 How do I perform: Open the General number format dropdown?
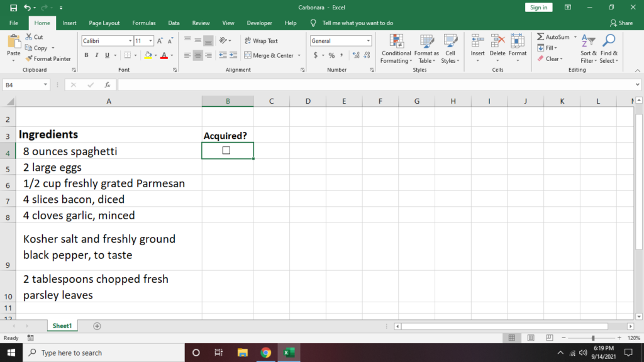[369, 41]
